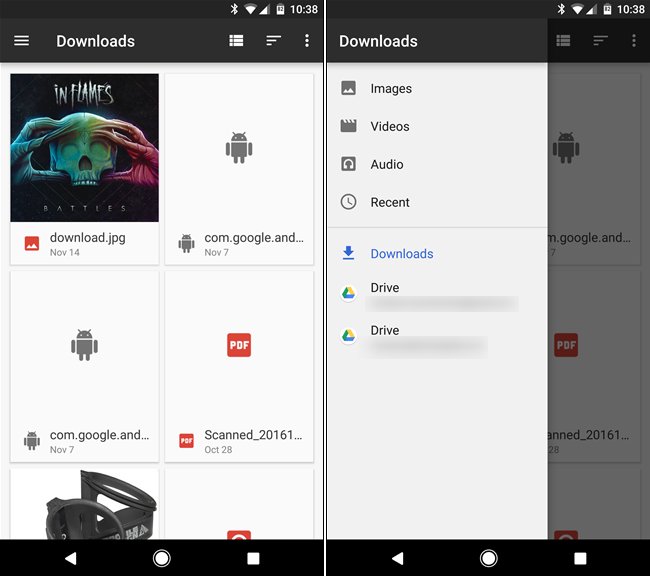
Task: Open the In Flames album art thumbnail
Action: click(x=85, y=148)
